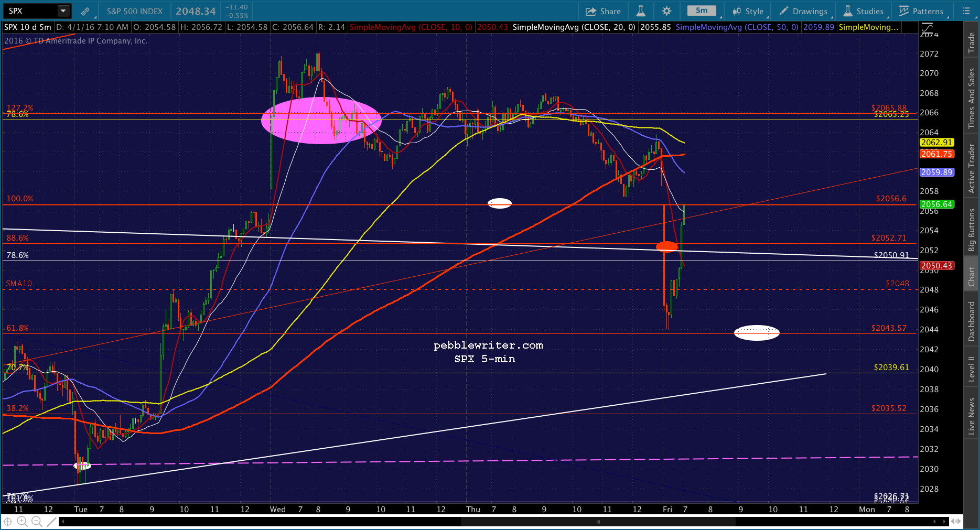
Task: Click the $2052.71 price level label
Action: [889, 238]
